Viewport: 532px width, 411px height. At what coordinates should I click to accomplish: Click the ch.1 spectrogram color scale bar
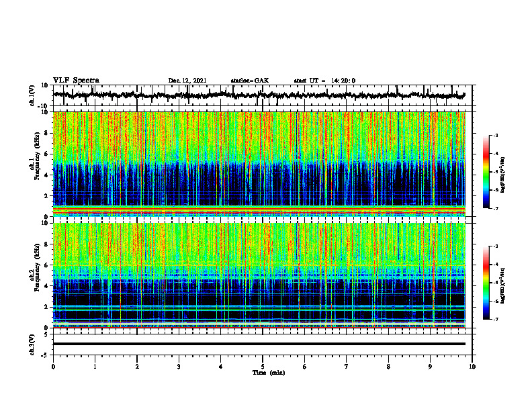(x=486, y=172)
